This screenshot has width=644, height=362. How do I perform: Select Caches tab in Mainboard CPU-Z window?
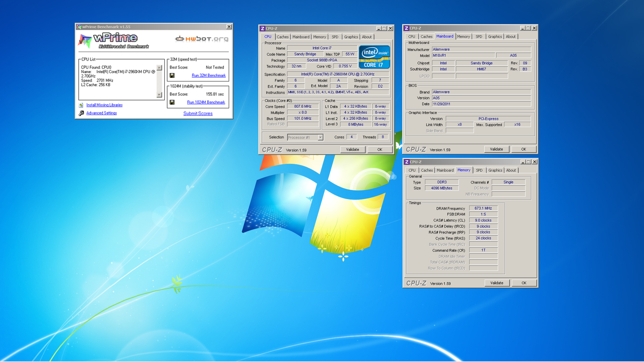[x=426, y=37]
